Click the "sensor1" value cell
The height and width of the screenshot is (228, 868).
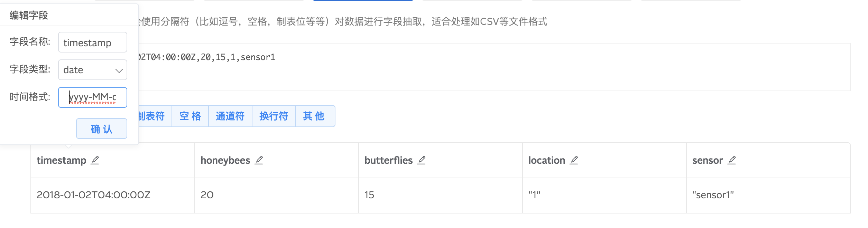[768, 196]
